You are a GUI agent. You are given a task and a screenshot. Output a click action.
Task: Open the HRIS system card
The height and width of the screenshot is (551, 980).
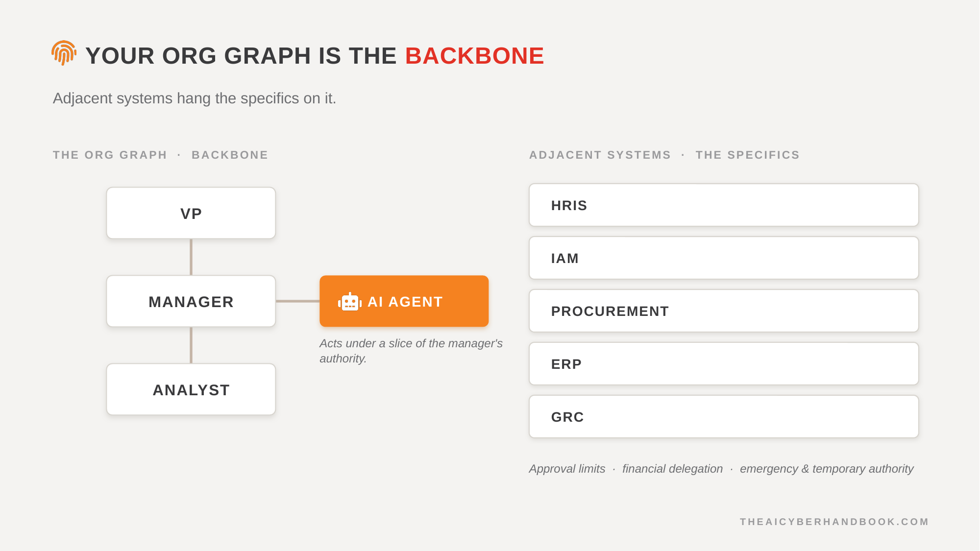coord(724,205)
